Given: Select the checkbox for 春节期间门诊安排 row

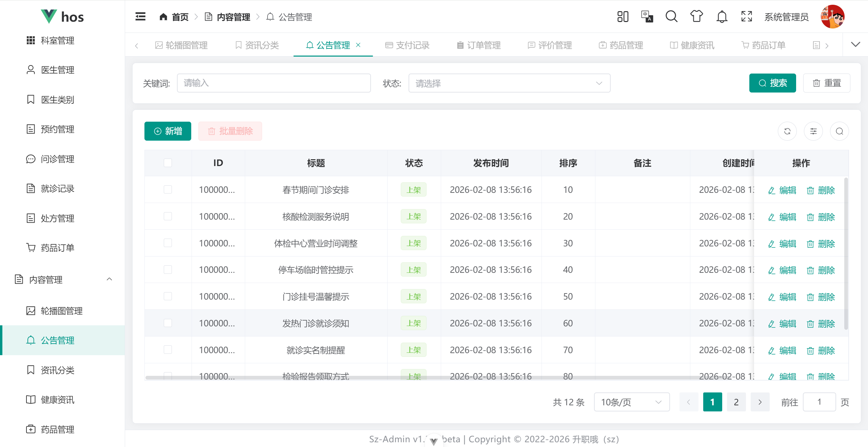Looking at the screenshot, I should pos(168,189).
